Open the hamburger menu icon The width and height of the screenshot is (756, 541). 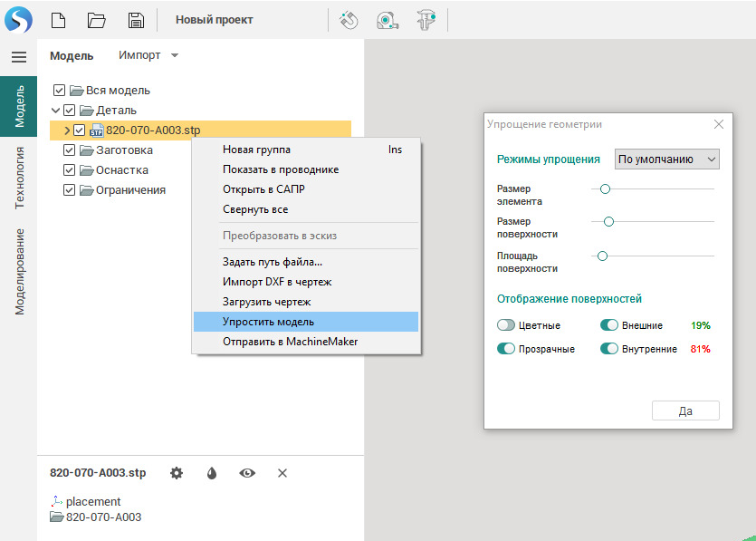click(18, 57)
